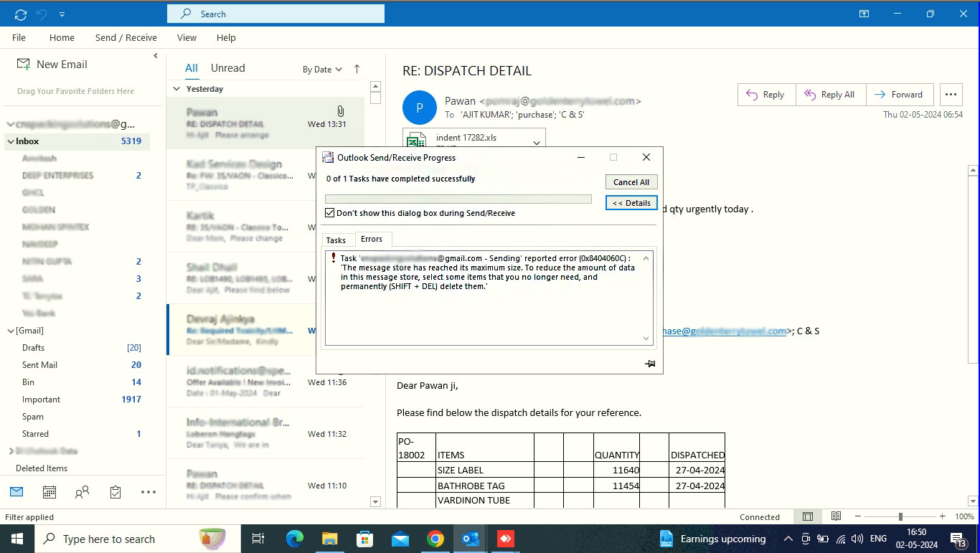
Task: Click the Send/Receive All Folders icon
Action: click(x=19, y=13)
